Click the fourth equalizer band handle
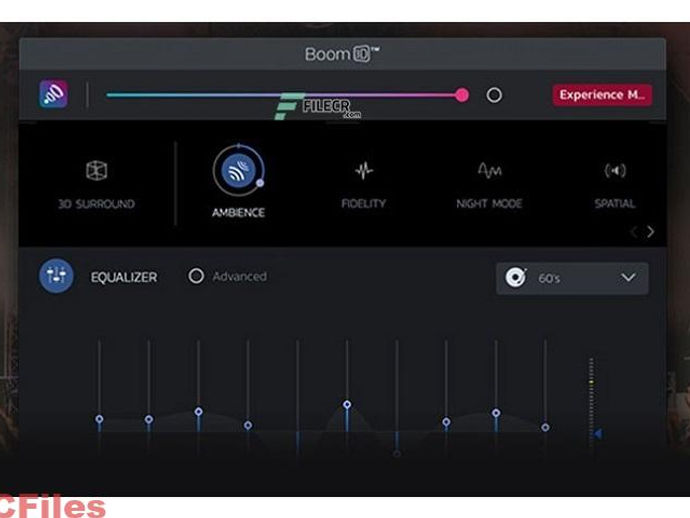 tap(248, 425)
